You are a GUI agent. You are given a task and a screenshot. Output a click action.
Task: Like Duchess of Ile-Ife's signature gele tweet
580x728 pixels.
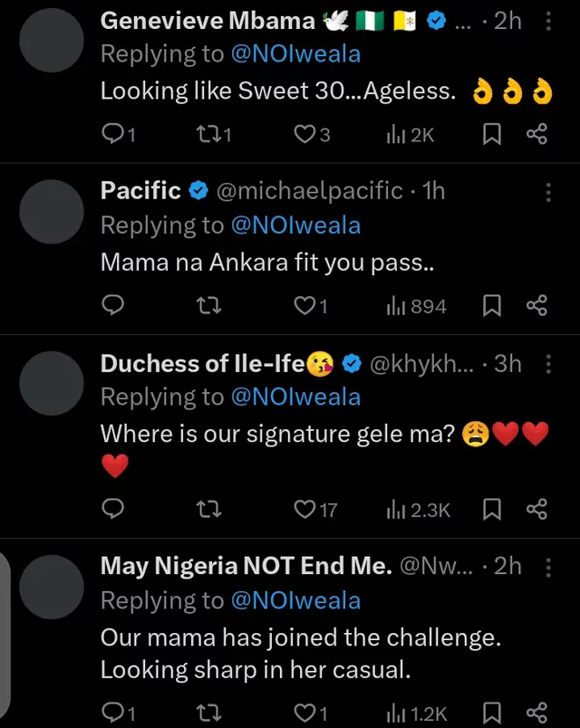click(x=305, y=510)
